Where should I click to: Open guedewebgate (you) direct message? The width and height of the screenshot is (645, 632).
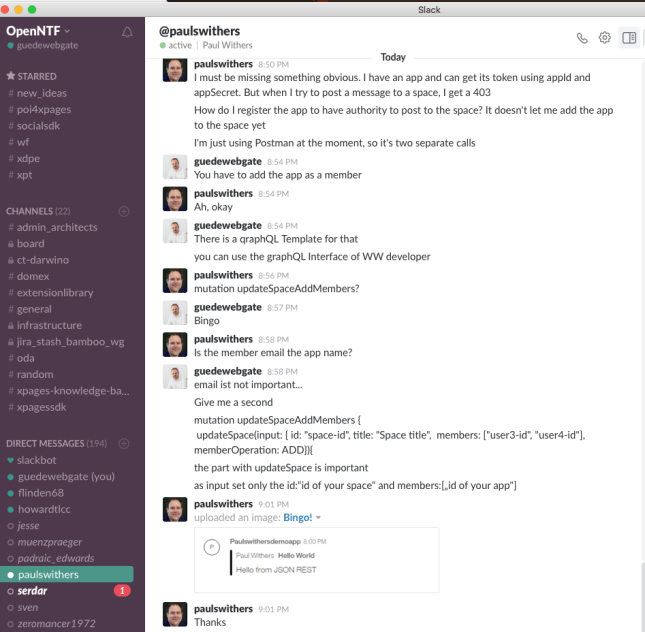click(61, 476)
